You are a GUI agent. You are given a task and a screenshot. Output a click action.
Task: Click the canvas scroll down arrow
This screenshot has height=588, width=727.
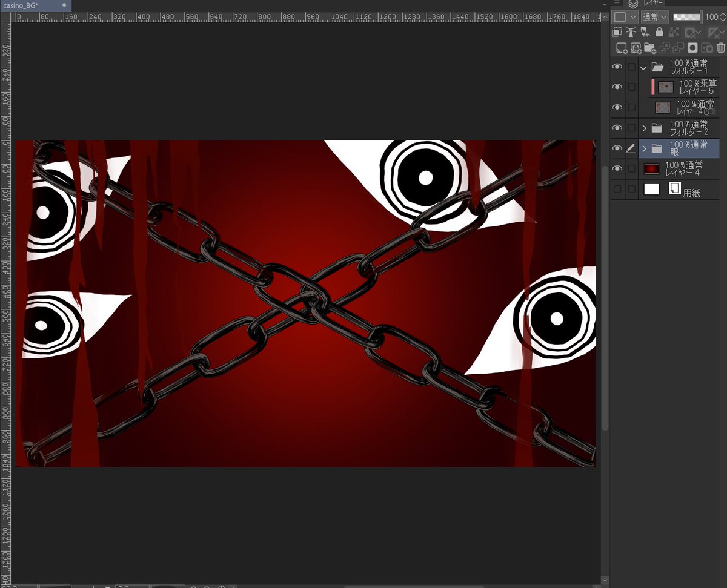coord(604,580)
